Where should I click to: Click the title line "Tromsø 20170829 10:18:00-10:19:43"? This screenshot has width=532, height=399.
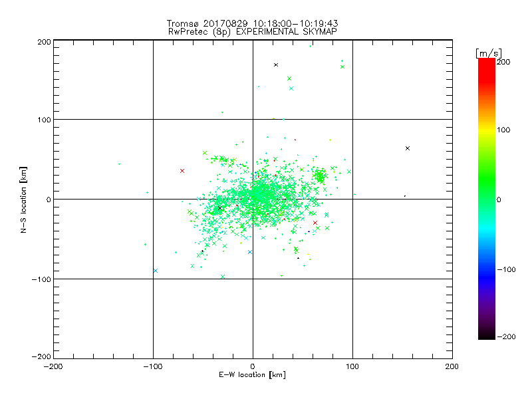click(x=252, y=23)
